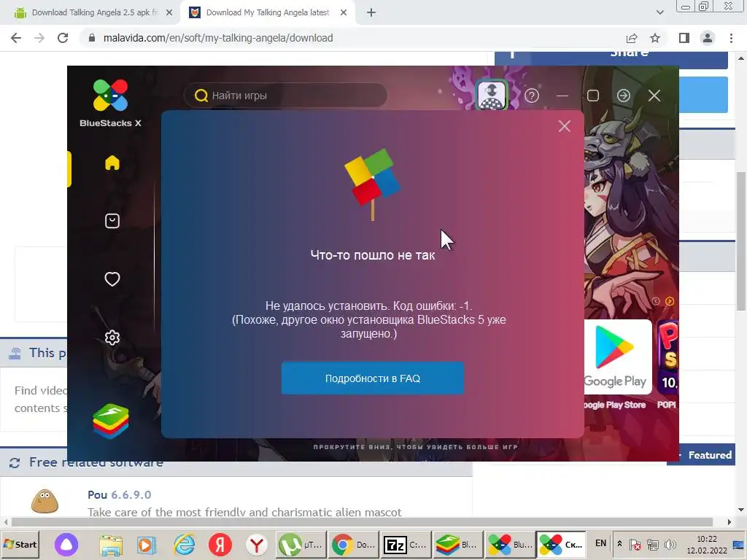The image size is (747, 560).
Task: Focus the Найти игры search field
Action: (x=285, y=96)
